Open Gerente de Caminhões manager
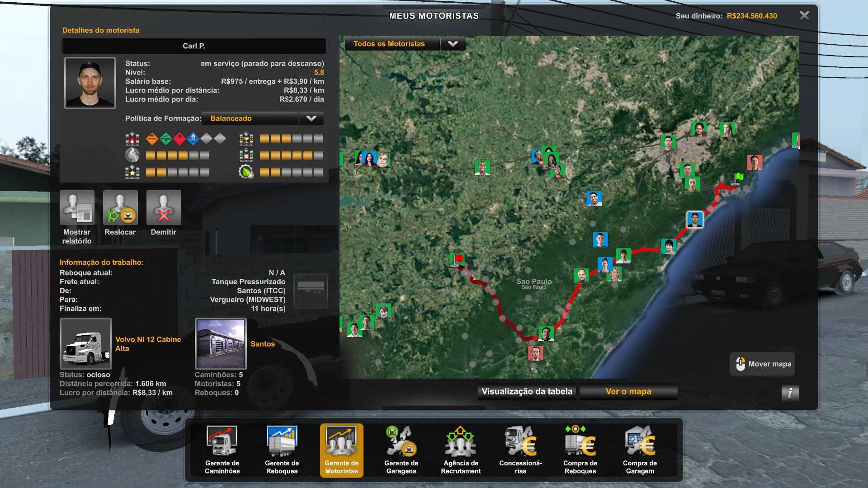 click(222, 450)
